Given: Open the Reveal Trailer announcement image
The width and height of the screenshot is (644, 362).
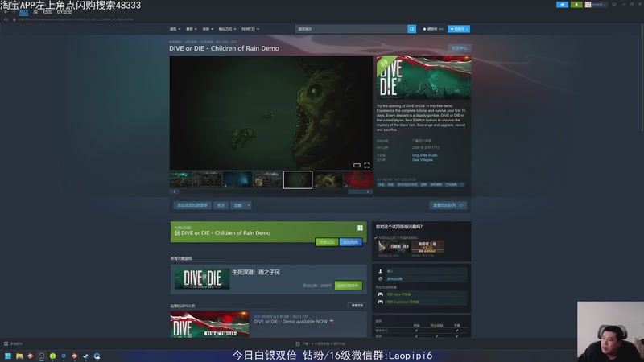Looking at the screenshot, I should click(x=210, y=324).
